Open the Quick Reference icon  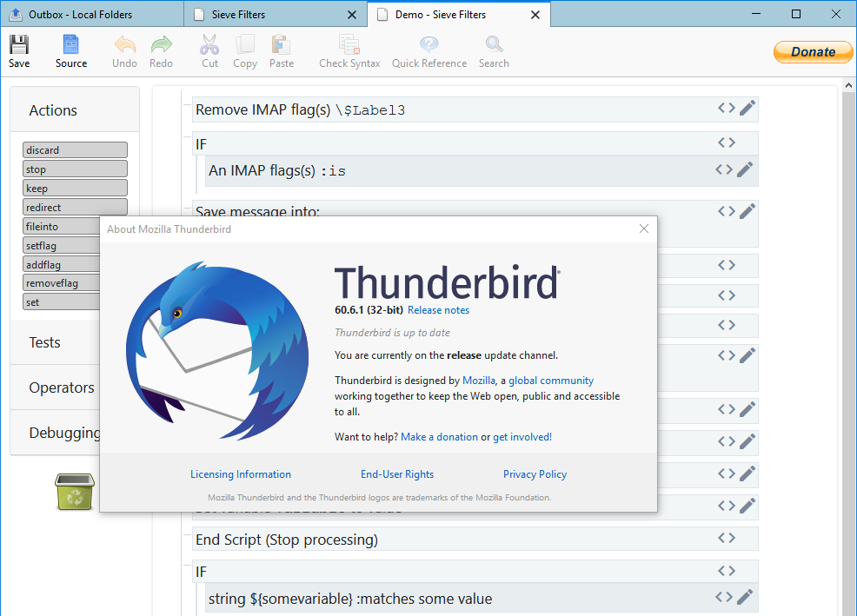[x=428, y=50]
